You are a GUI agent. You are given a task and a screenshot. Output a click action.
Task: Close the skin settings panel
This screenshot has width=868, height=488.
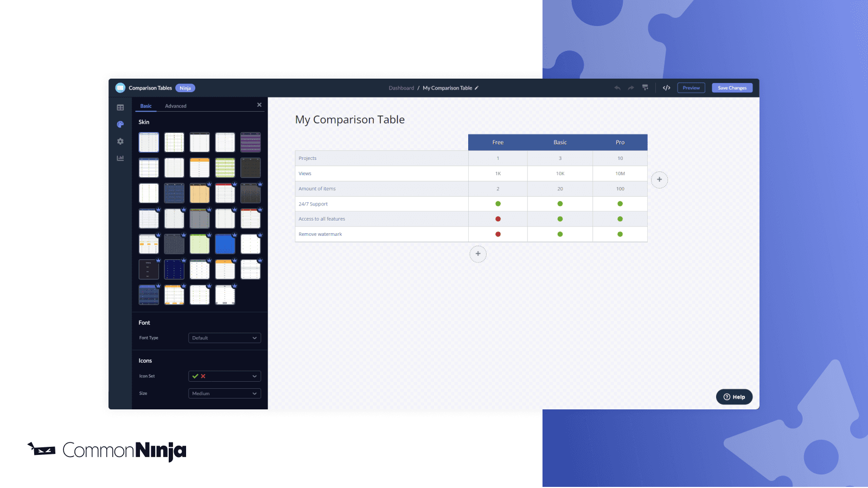coord(259,105)
